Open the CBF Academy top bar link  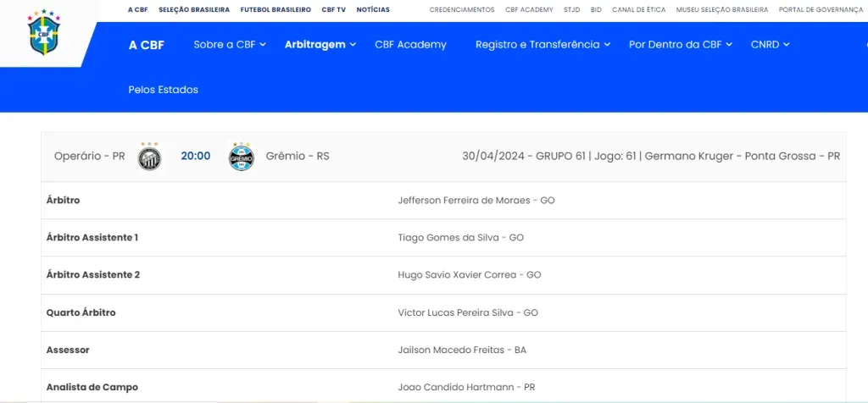(529, 10)
